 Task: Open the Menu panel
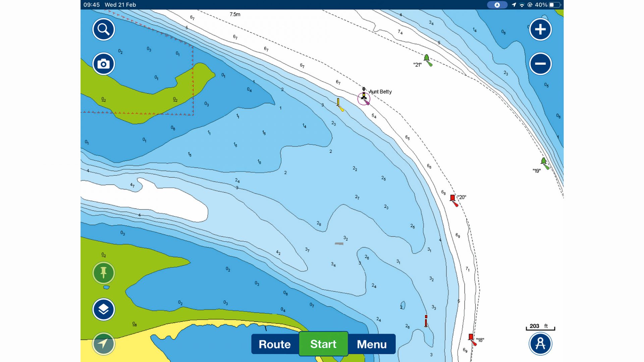point(372,344)
